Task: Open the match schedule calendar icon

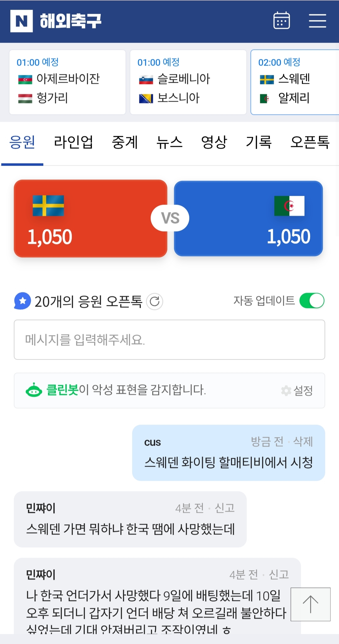Action: click(x=282, y=21)
